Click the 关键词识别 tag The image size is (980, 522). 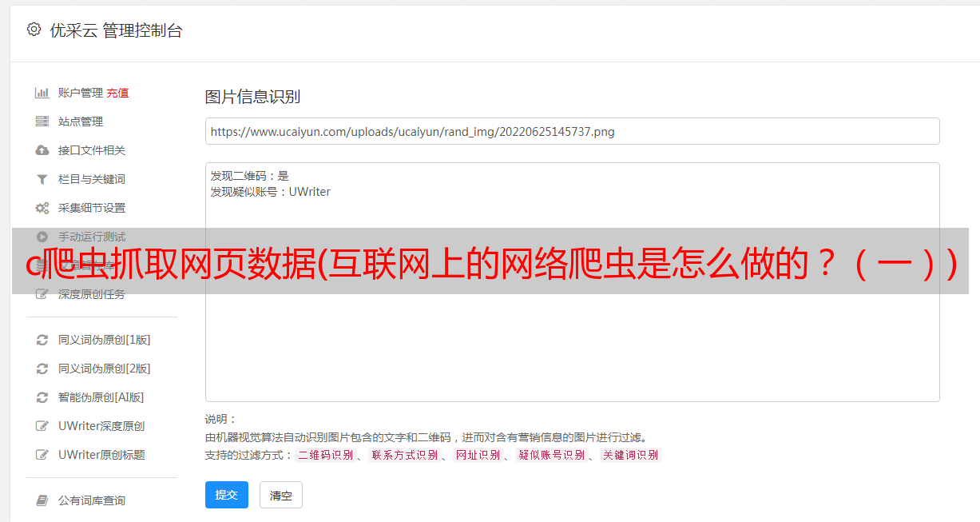pyautogui.click(x=630, y=455)
